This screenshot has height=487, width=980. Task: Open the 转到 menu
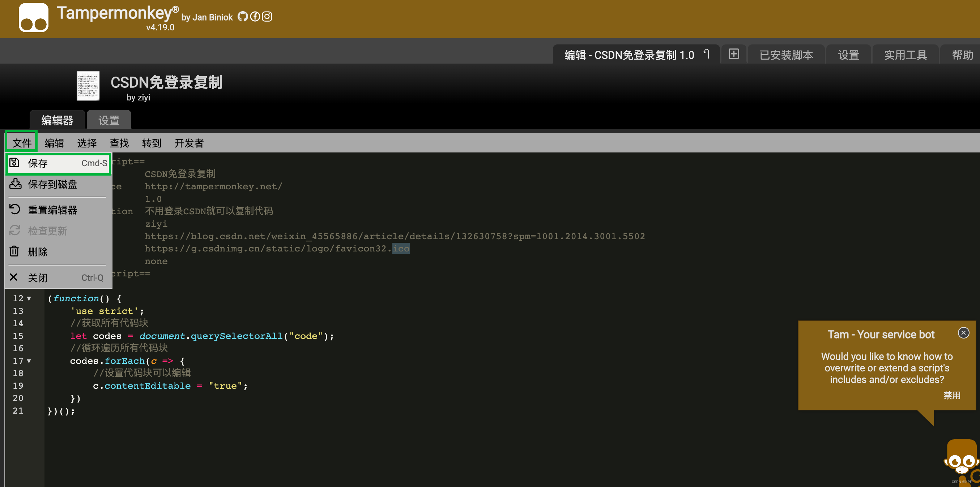tap(152, 143)
